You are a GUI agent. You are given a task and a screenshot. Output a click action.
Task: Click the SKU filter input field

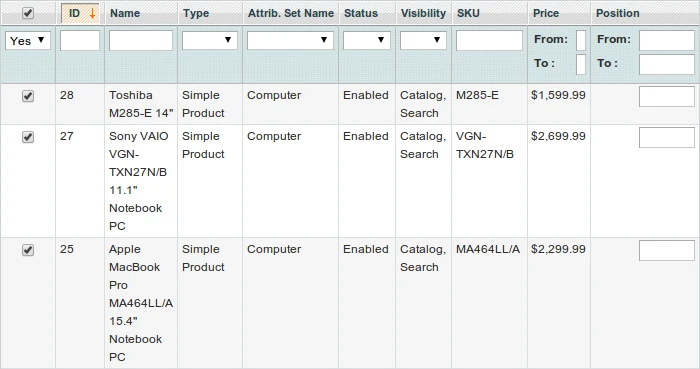coord(489,41)
